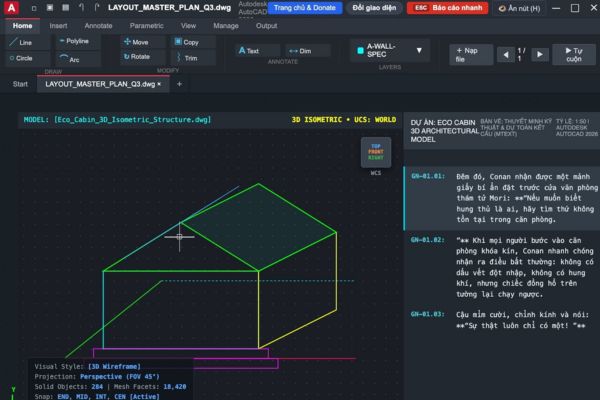Maximize the AutoCAD window

[575, 8]
